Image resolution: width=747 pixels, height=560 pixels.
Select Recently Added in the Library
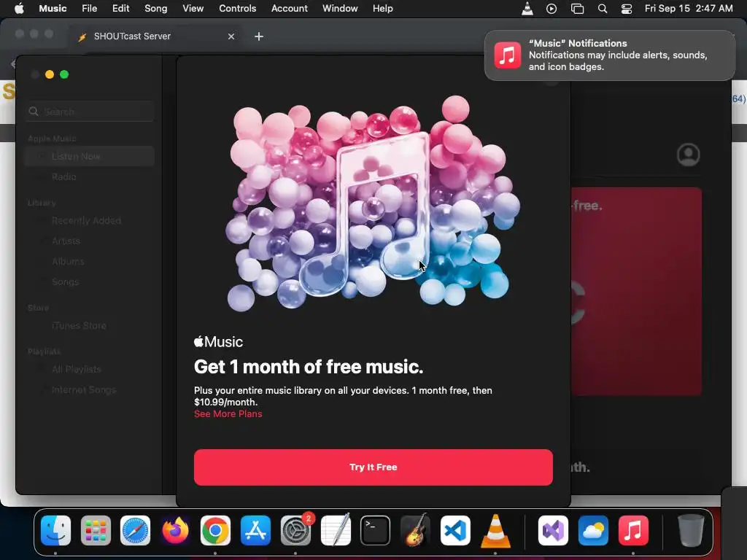90,220
